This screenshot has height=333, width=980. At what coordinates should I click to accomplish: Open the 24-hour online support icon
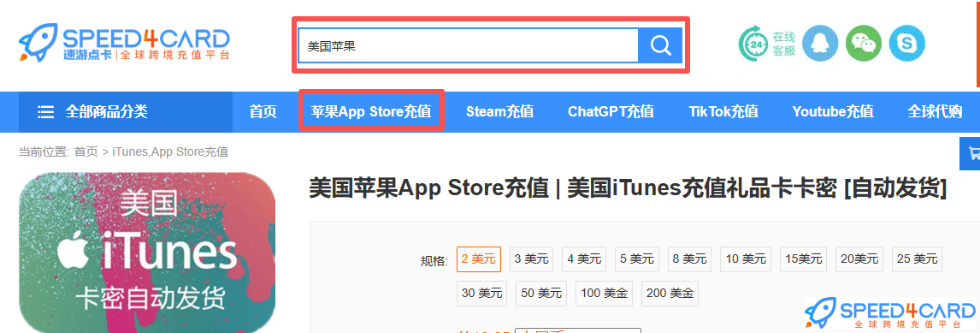click(753, 44)
